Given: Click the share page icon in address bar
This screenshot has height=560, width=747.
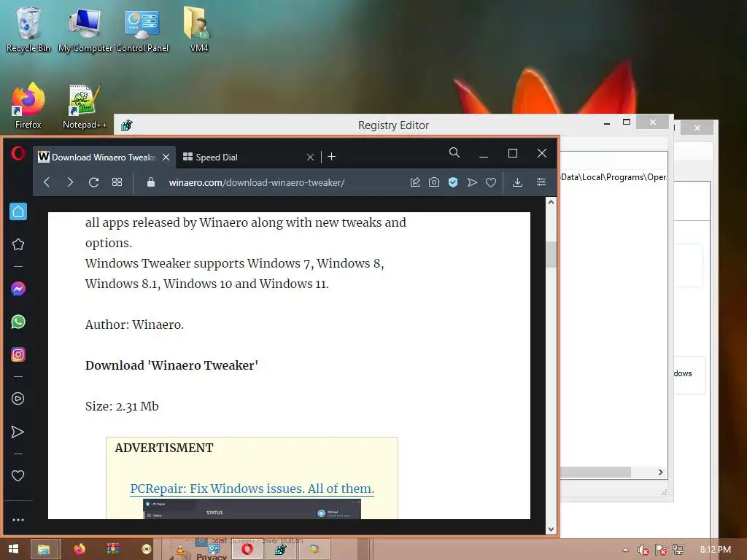Looking at the screenshot, I should [415, 182].
